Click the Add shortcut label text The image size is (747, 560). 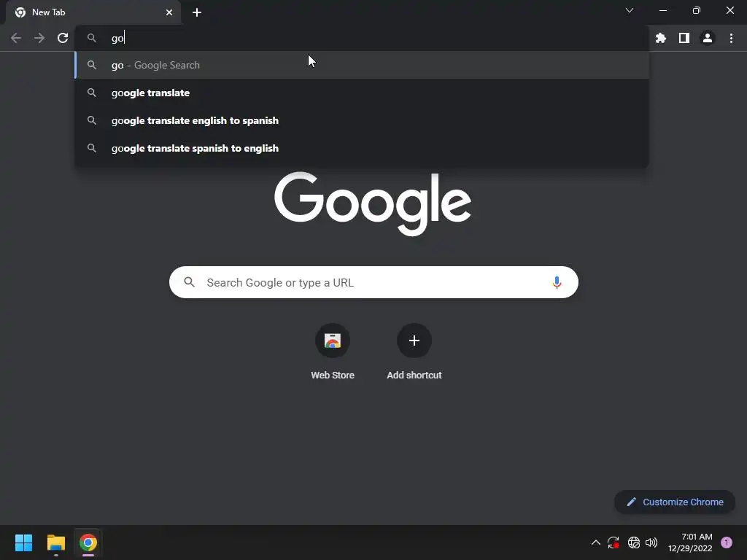pos(414,376)
